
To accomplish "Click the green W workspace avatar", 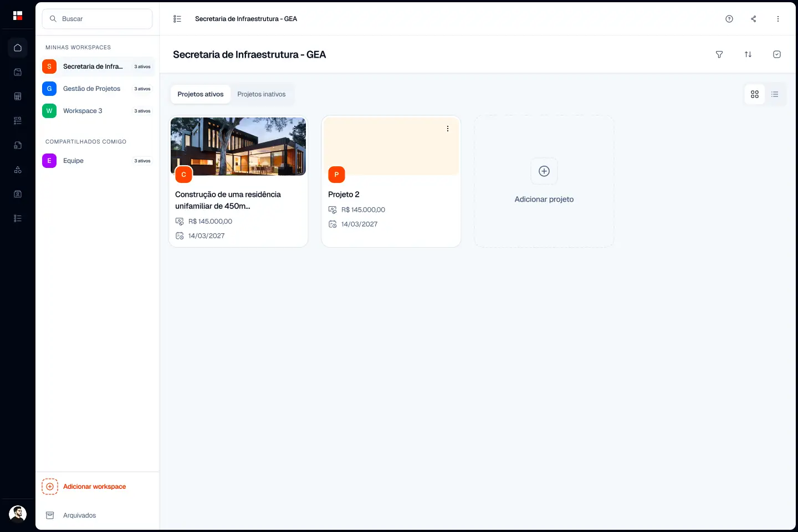I will [x=49, y=111].
